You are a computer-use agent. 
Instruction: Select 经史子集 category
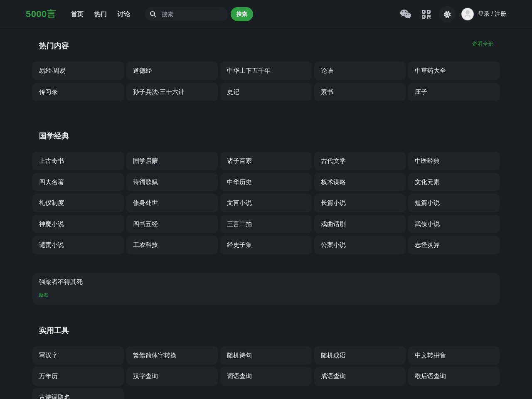pos(266,245)
